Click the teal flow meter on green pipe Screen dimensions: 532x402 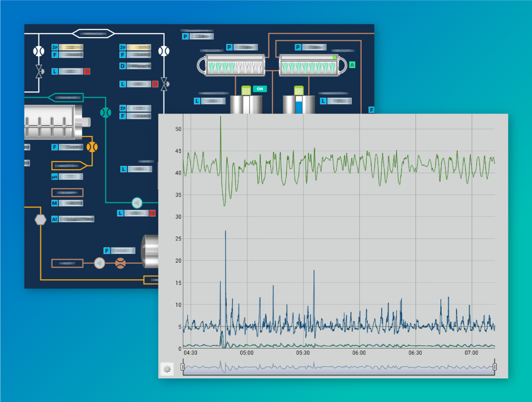click(105, 113)
